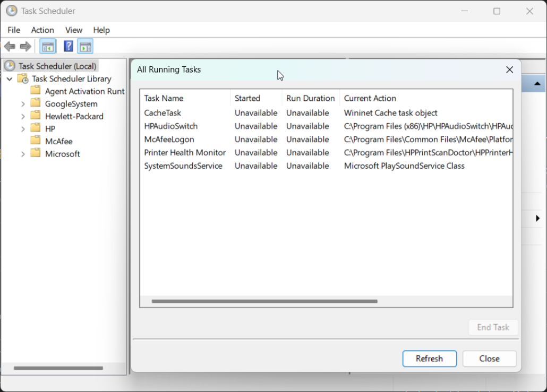The width and height of the screenshot is (547, 392).
Task: Click the horizontal scrollbar below the task list
Action: tap(263, 301)
